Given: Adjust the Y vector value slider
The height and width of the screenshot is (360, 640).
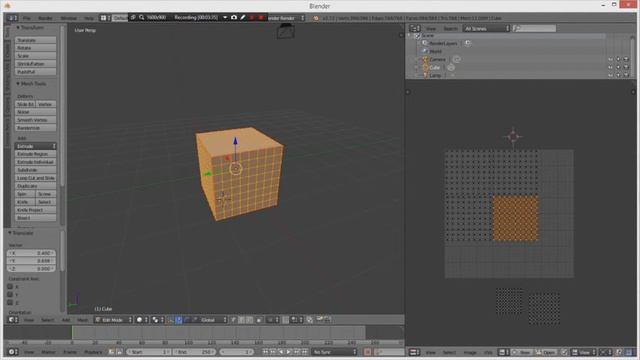Looking at the screenshot, I should 31,261.
